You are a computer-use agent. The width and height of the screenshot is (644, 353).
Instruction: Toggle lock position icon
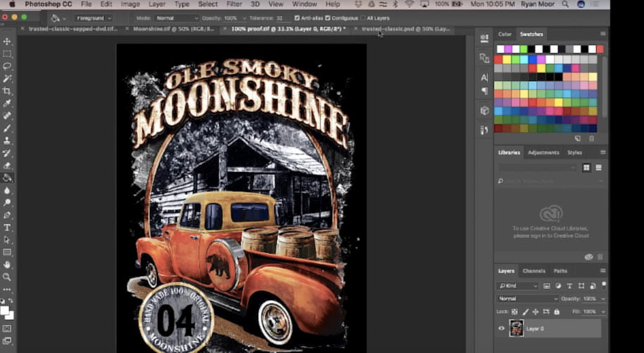[x=536, y=312]
